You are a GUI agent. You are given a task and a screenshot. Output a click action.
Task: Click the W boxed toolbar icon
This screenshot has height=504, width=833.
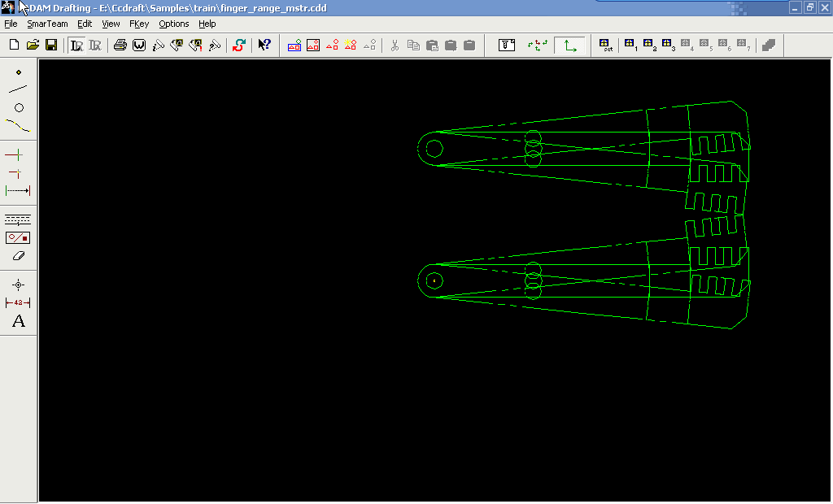[139, 46]
